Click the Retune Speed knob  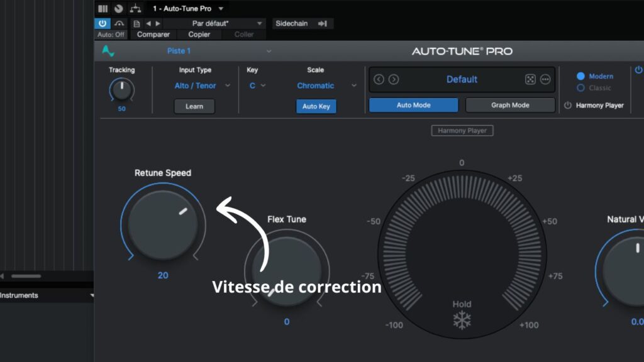pyautogui.click(x=163, y=225)
